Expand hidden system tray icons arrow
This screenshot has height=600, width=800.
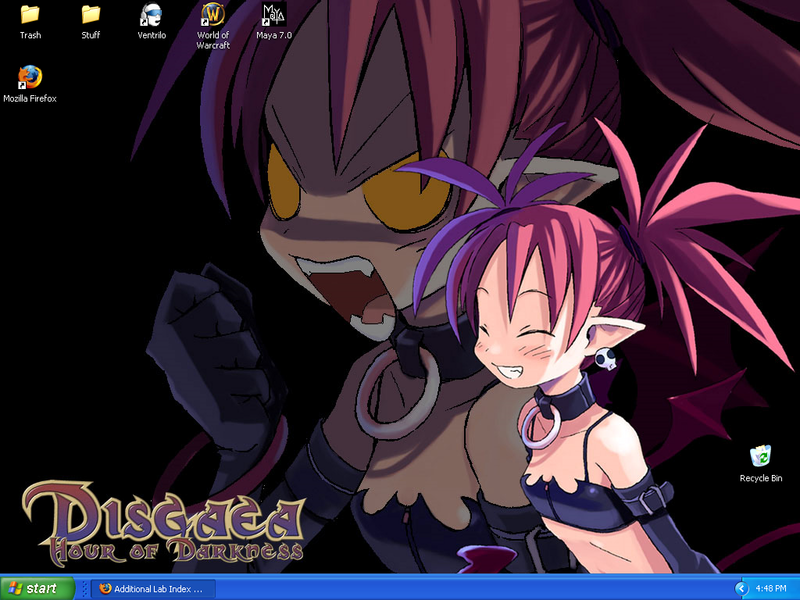click(x=741, y=589)
